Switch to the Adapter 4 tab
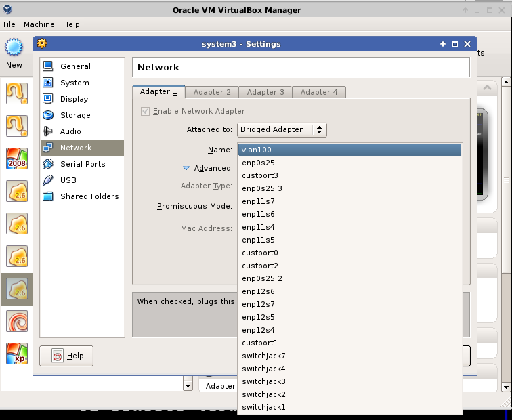This screenshot has width=512, height=420. pyautogui.click(x=319, y=92)
